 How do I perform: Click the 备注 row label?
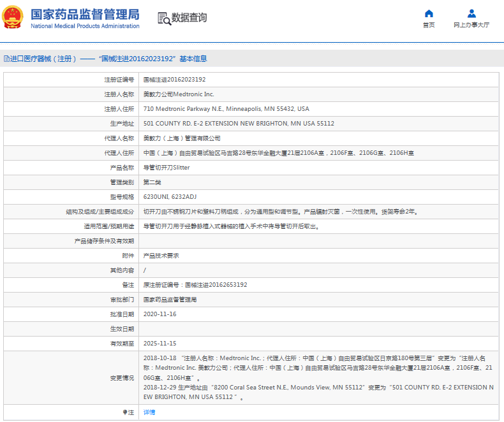(128, 285)
